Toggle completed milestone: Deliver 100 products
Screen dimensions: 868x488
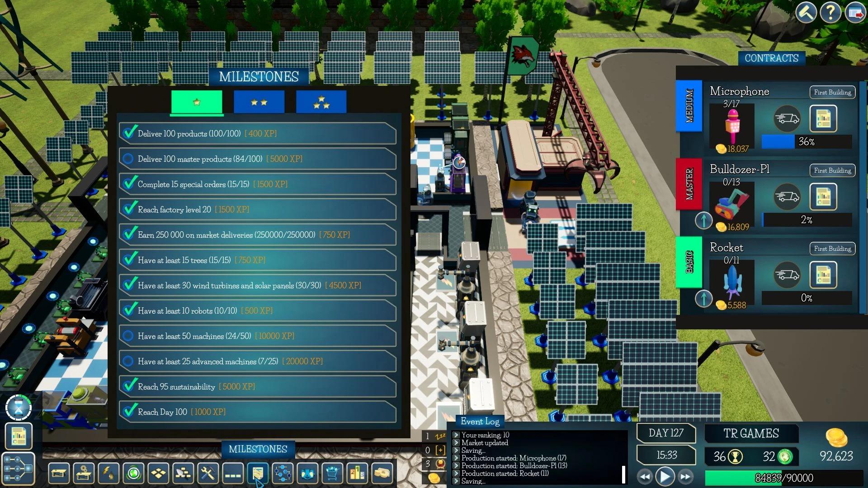point(128,132)
